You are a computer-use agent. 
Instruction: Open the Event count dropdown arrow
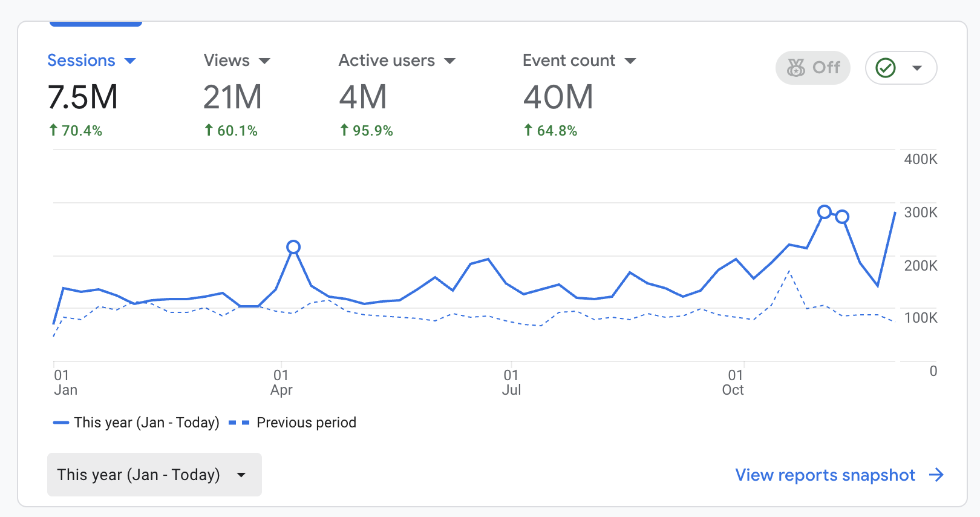(630, 61)
